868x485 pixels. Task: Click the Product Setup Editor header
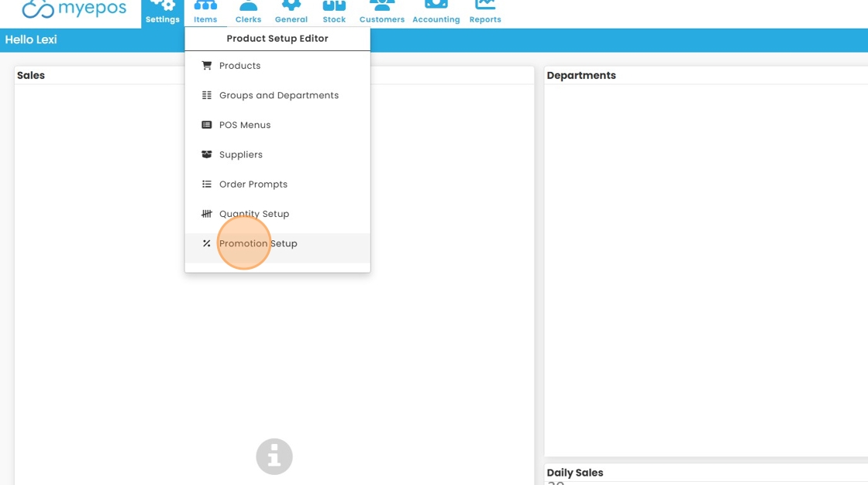coord(277,38)
